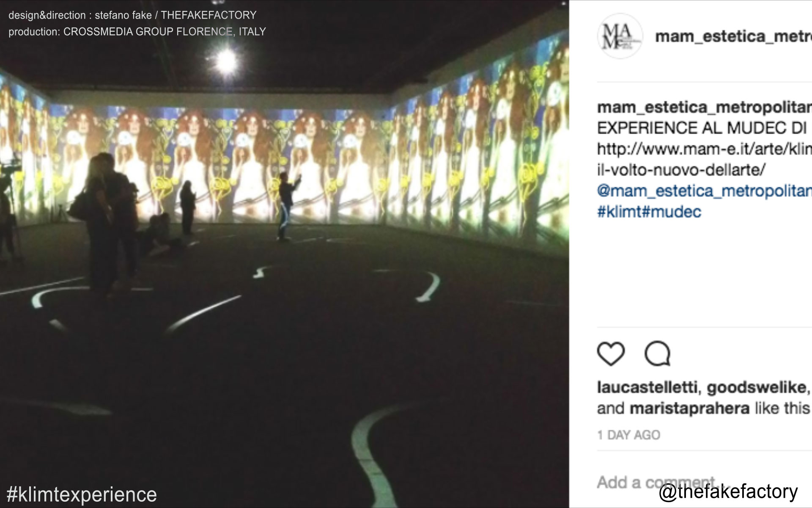
Task: Click the #klimtexperience overlay text
Action: (82, 494)
